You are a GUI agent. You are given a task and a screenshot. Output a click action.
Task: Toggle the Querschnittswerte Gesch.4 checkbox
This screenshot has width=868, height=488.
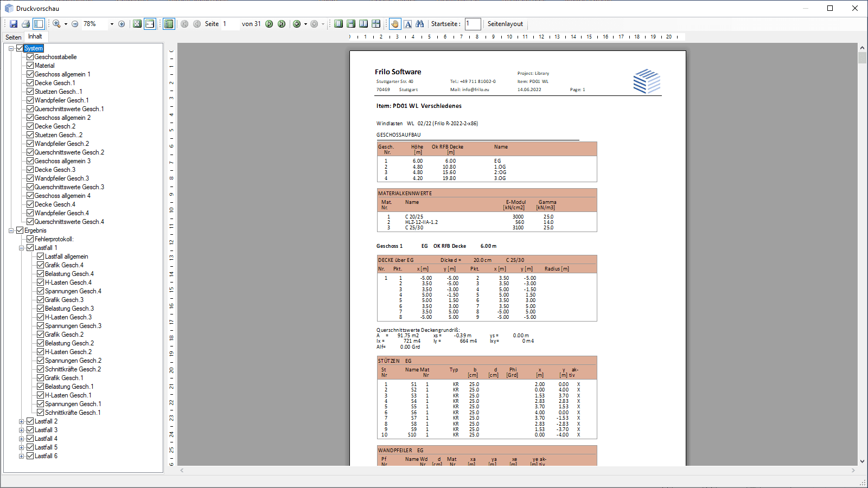[x=30, y=222]
